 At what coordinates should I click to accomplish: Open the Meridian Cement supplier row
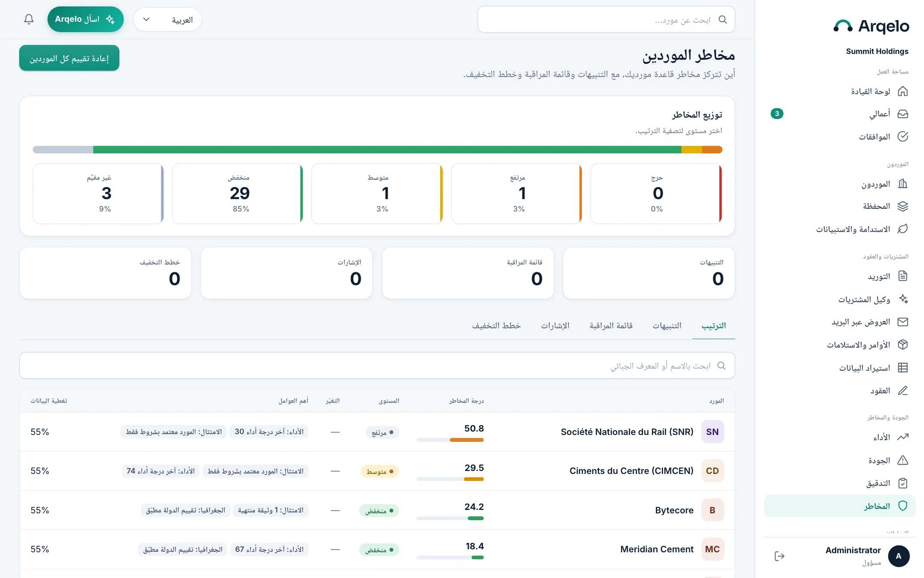(377, 549)
